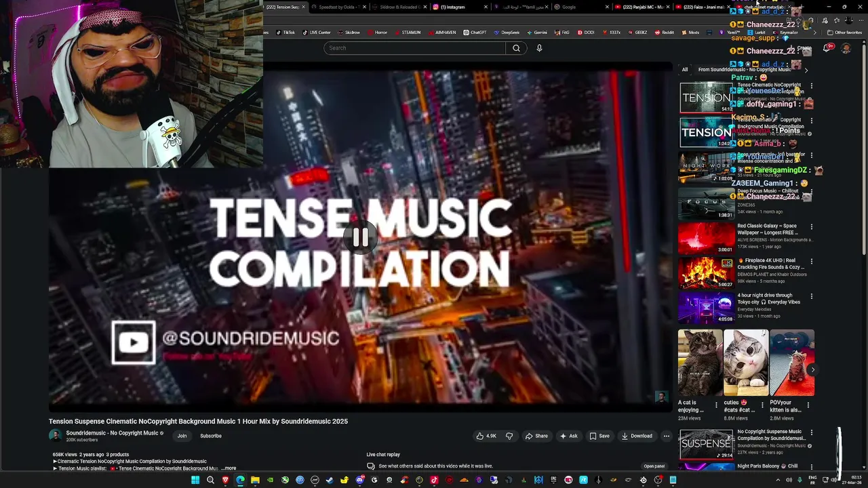Image resolution: width=868 pixels, height=488 pixels.
Task: Open Horror bookmark
Action: point(377,33)
